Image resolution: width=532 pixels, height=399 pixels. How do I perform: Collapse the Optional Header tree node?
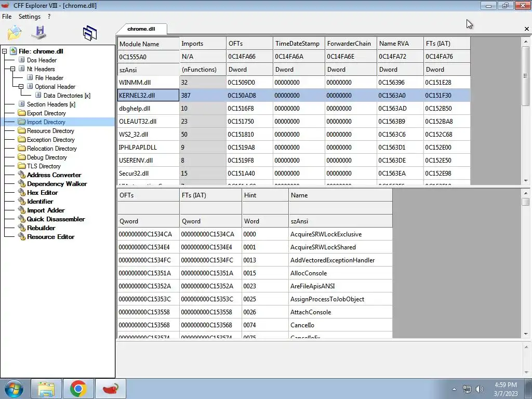coord(21,87)
